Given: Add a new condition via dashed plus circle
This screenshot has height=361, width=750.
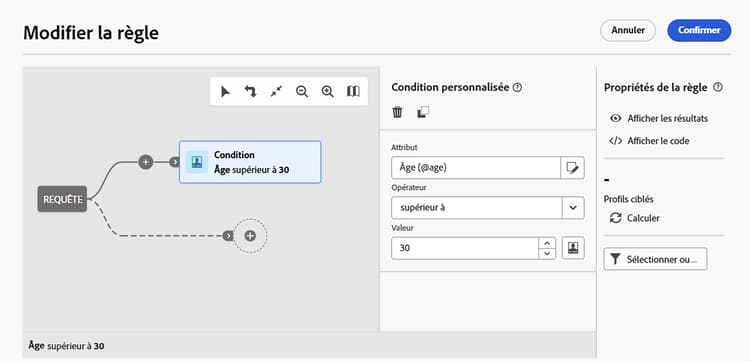Looking at the screenshot, I should [x=250, y=235].
